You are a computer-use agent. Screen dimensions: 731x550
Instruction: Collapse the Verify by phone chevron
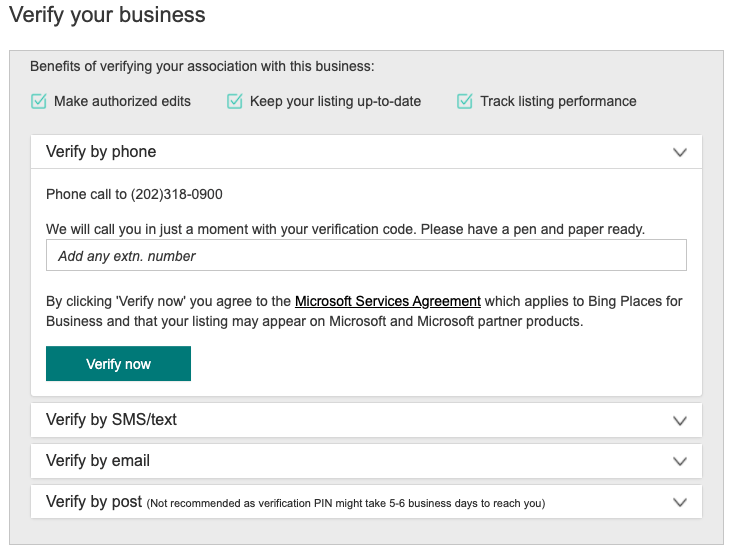click(680, 153)
